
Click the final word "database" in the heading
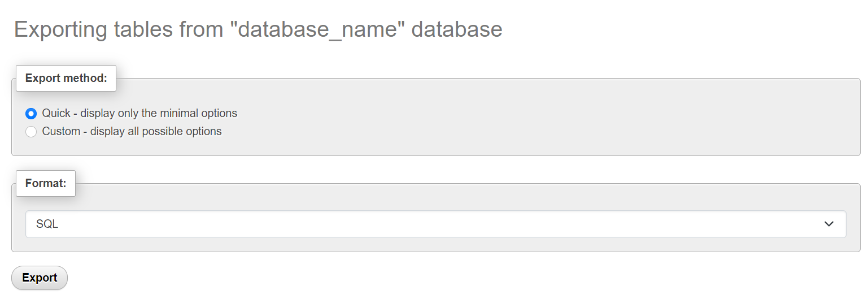coord(456,29)
